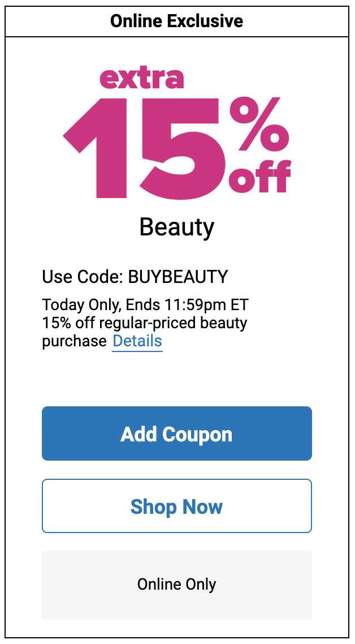Select the BUYBEAUTY coupon code text

[x=177, y=277]
